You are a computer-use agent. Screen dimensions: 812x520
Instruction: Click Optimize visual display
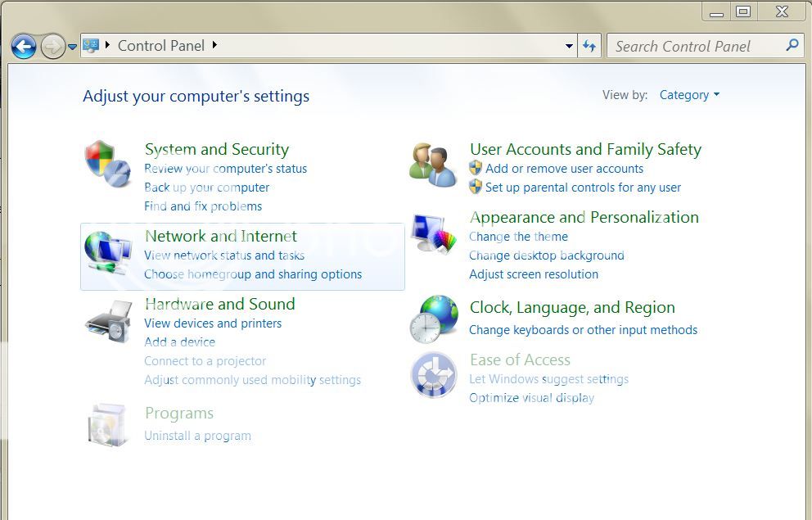[x=531, y=398]
